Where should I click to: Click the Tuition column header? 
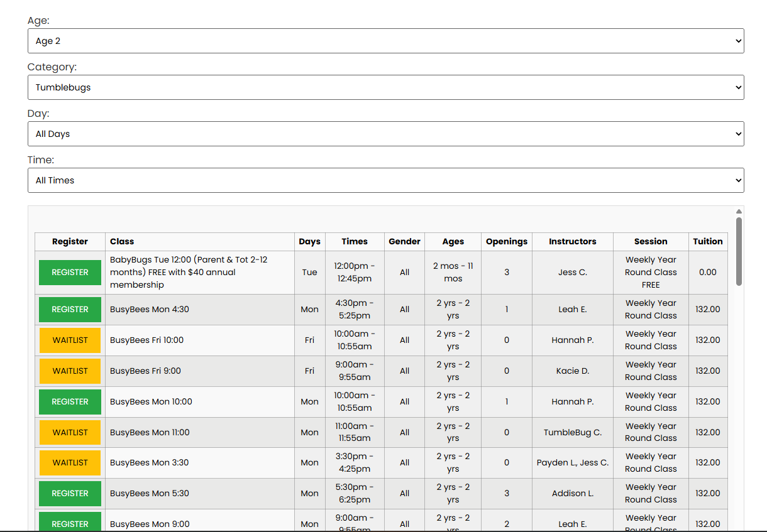point(708,241)
